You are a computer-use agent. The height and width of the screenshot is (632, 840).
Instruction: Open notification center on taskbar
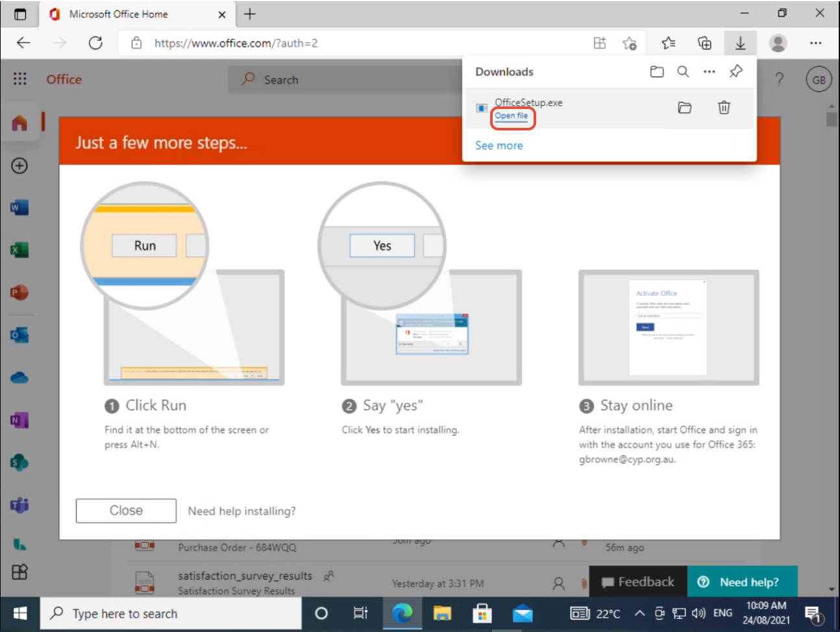coord(813,614)
